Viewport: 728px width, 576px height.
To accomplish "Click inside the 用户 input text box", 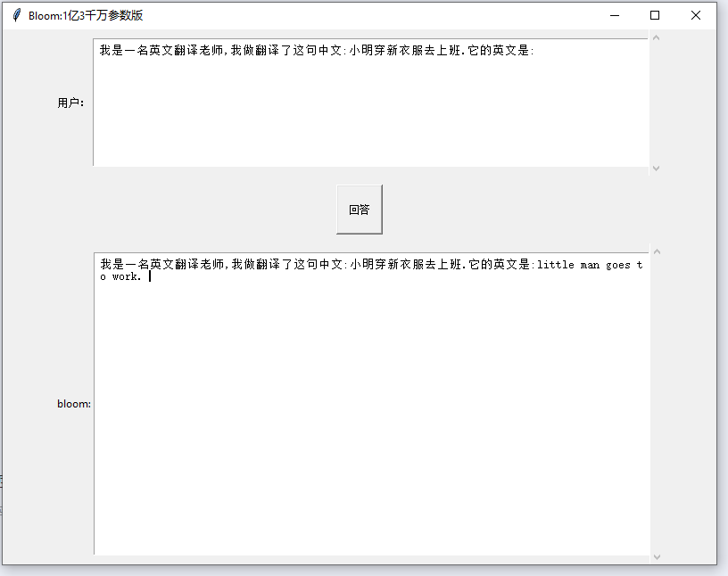I will [x=370, y=103].
